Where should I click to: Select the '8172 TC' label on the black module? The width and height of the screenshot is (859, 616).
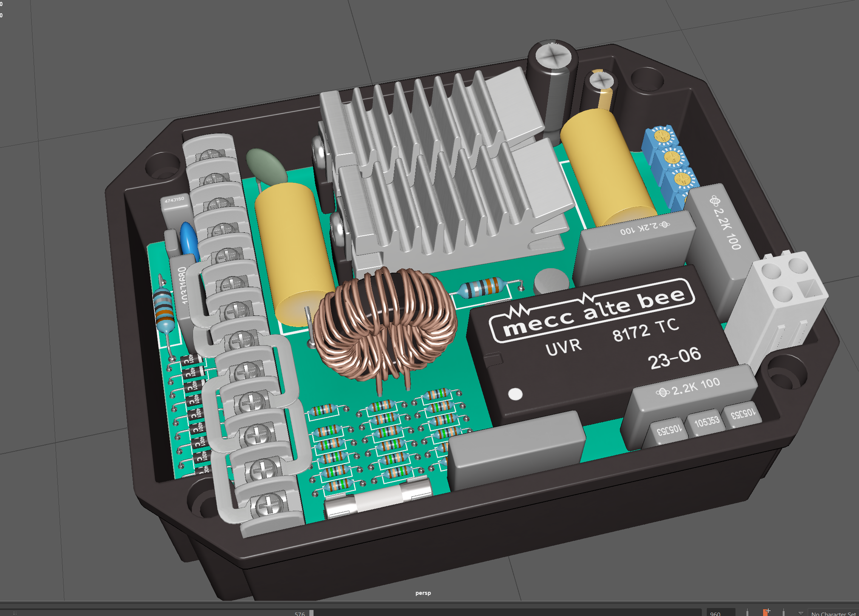[646, 330]
